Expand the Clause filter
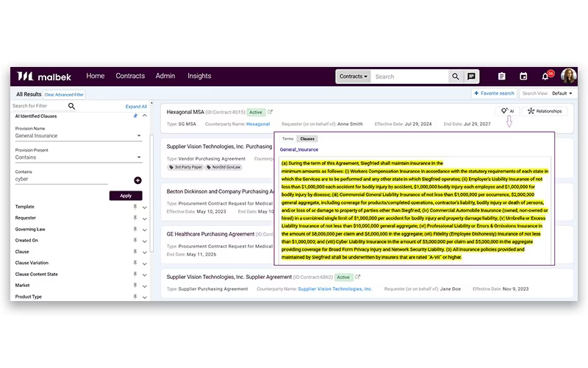 point(144,252)
